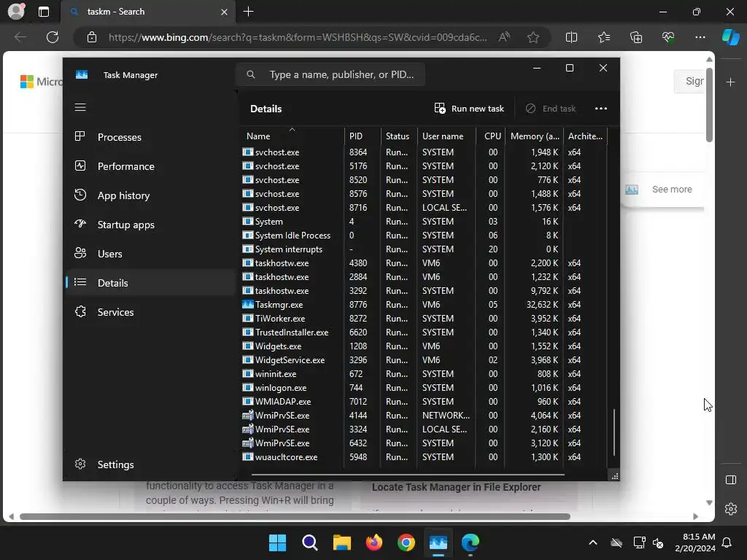The height and width of the screenshot is (560, 747).
Task: Open Task Manager hamburger navigation menu
Action: 80,107
